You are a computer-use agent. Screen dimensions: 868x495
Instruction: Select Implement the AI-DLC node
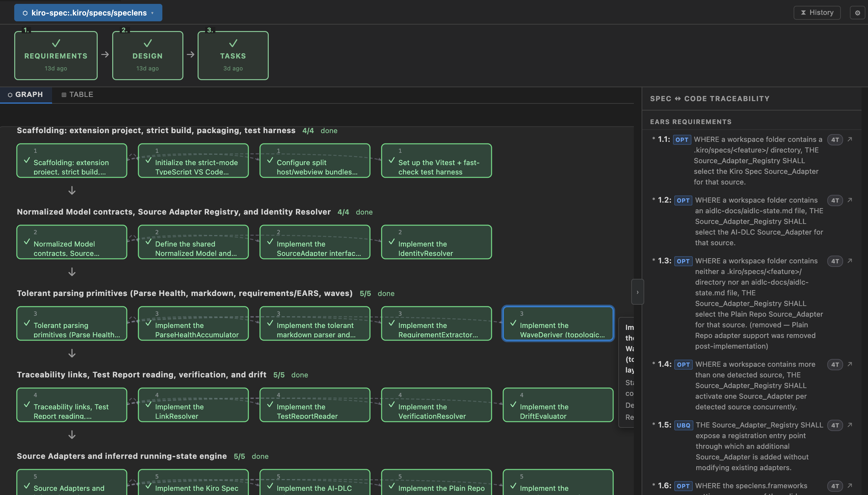(315, 483)
